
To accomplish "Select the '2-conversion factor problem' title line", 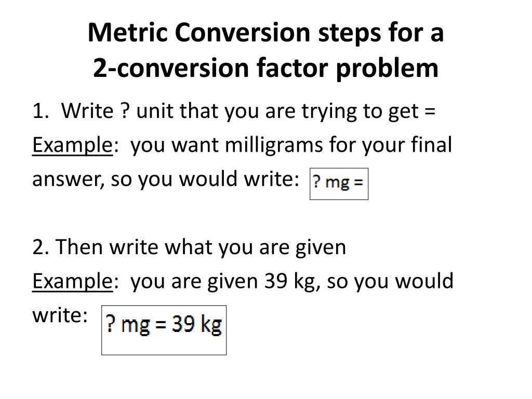I will coord(265,68).
